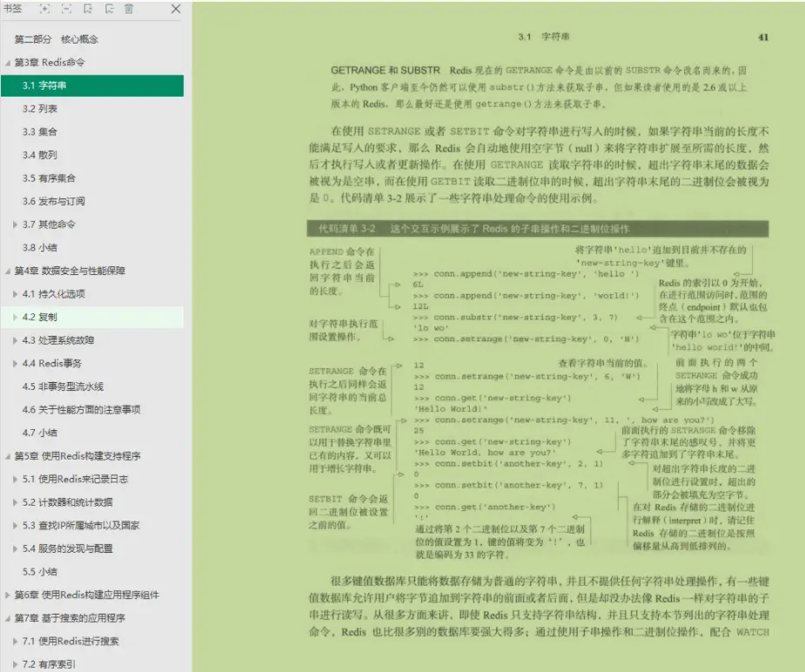Viewport: 805px width, 672px height.
Task: Select bookmark 7.2 有序索引
Action: (x=49, y=664)
